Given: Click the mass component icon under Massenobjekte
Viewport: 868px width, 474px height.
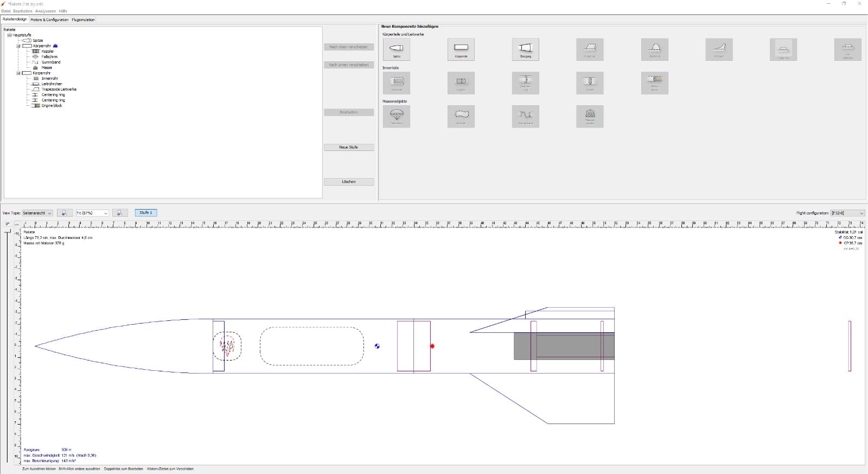Looking at the screenshot, I should click(x=590, y=116).
